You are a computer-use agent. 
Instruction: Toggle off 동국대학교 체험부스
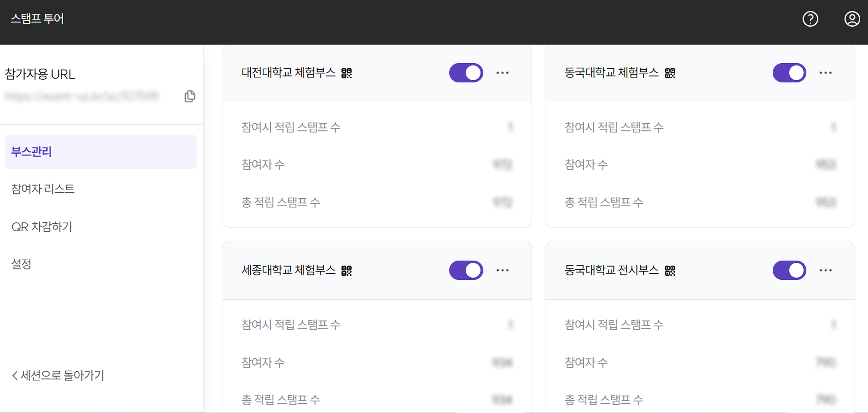point(789,72)
